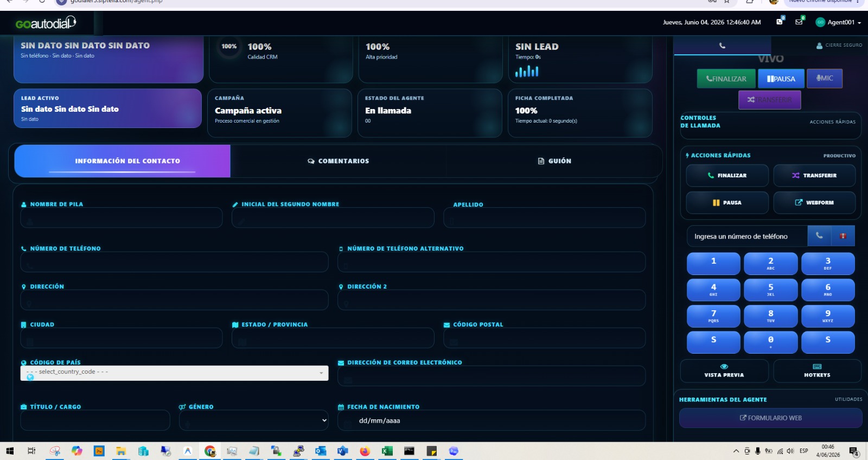Click the Apellido input field
The image size is (868, 460).
coord(545,218)
